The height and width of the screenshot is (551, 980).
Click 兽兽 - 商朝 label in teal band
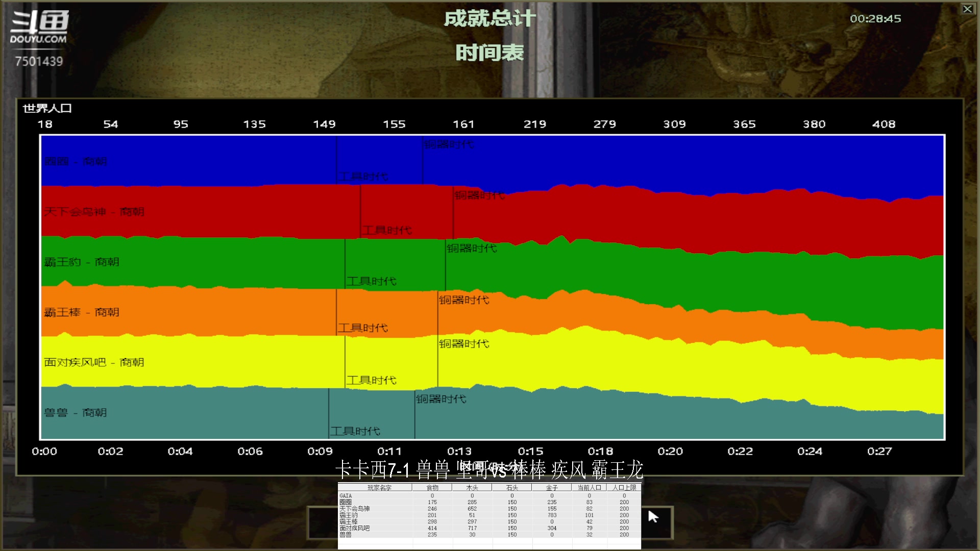76,412
